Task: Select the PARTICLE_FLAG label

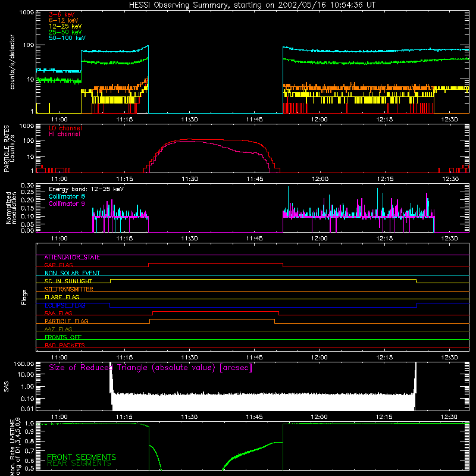Action: pos(67,321)
